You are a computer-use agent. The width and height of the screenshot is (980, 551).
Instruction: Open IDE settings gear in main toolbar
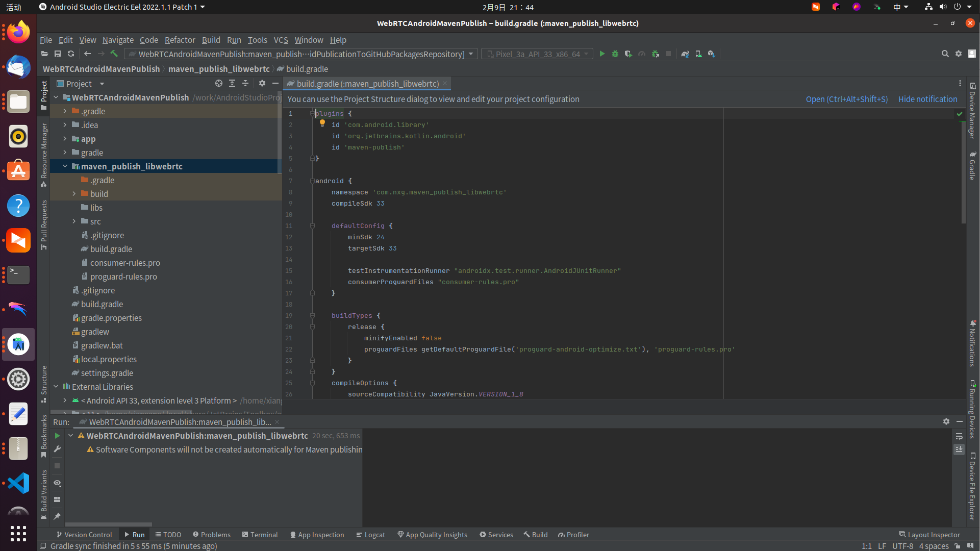click(x=959, y=54)
